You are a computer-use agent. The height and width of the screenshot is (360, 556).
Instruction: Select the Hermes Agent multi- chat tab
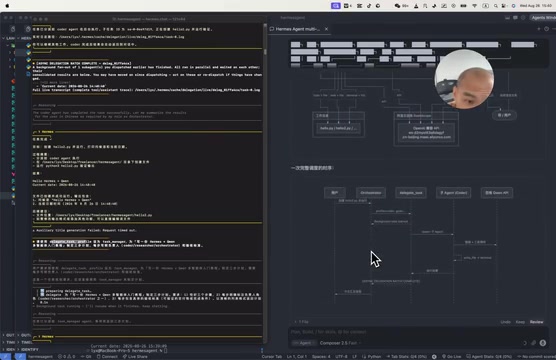click(297, 29)
